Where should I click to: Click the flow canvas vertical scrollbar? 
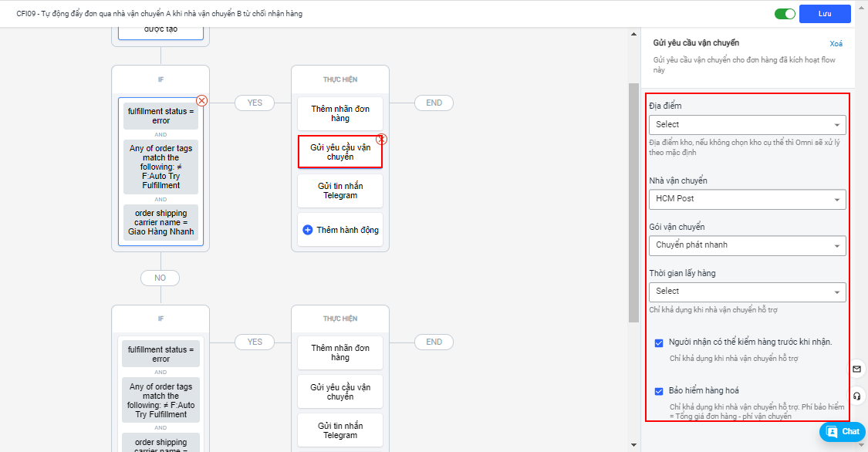click(633, 201)
